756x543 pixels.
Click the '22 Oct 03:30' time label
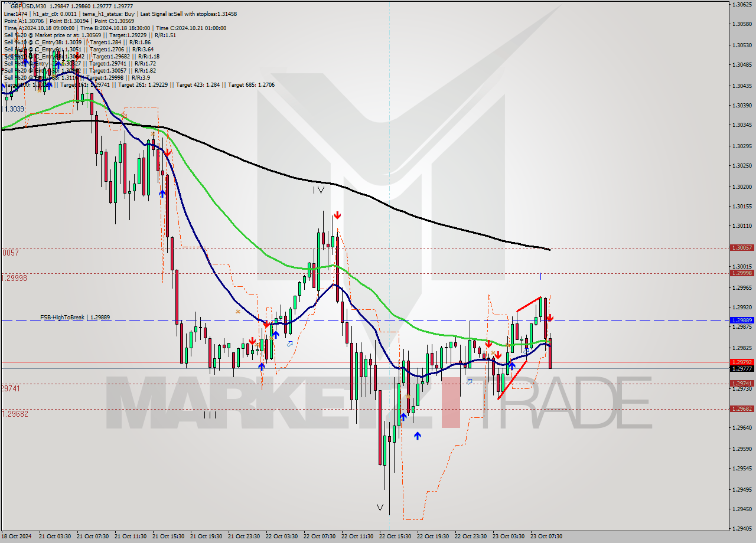pyautogui.click(x=282, y=537)
